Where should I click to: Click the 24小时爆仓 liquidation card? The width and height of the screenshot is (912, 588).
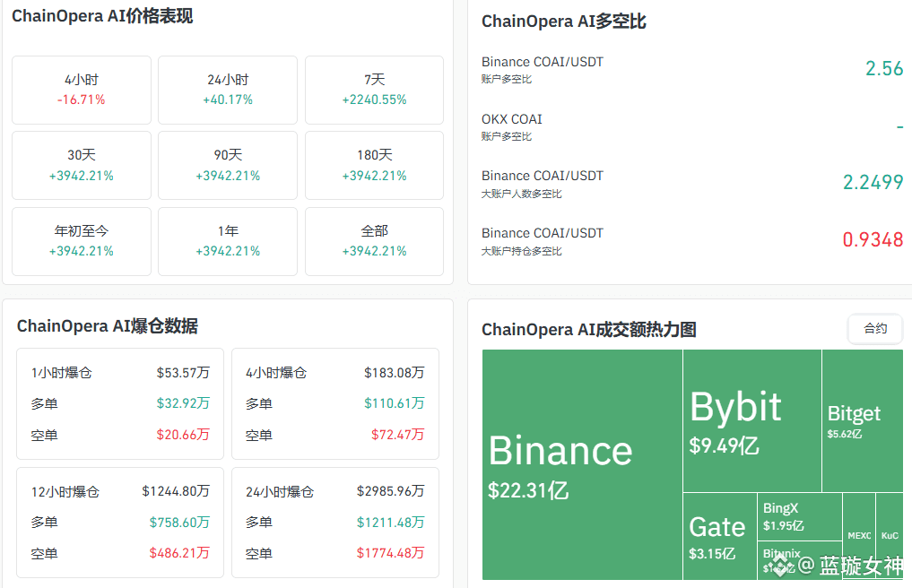pyautogui.click(x=335, y=522)
